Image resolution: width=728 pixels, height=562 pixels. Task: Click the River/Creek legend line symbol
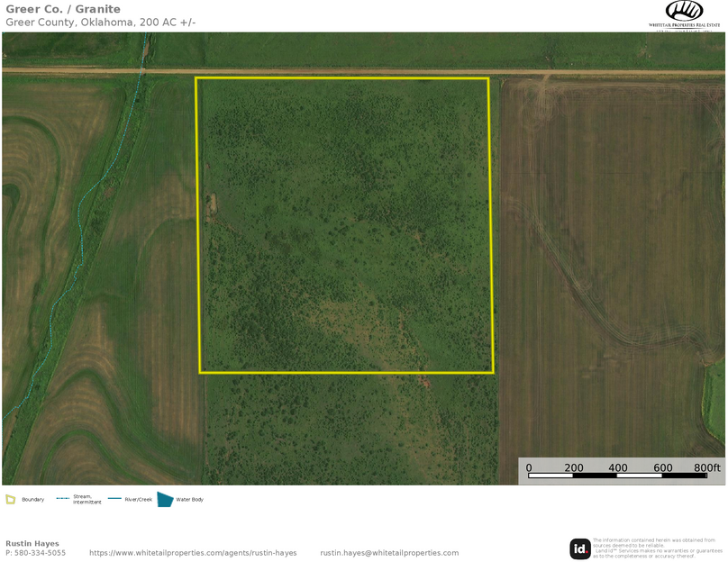(114, 498)
